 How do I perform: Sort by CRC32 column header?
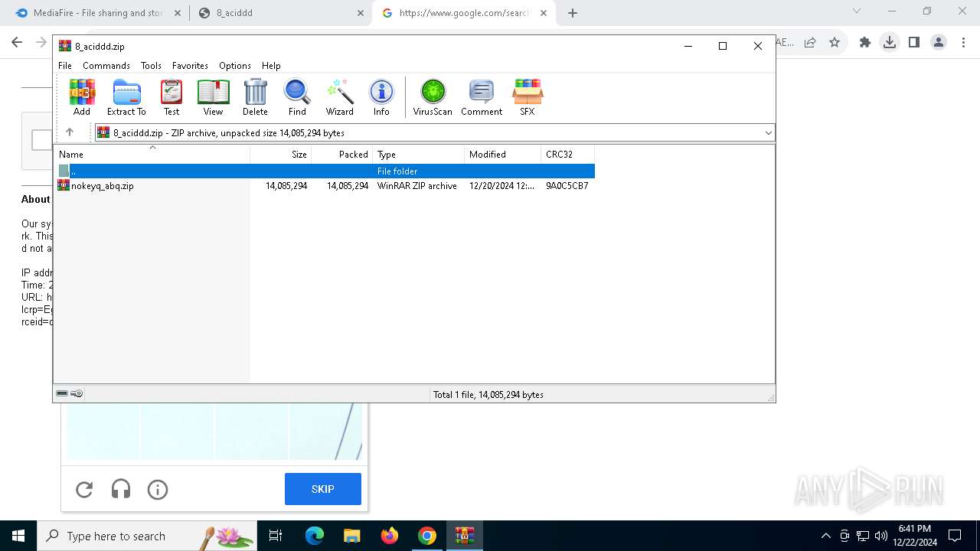pos(567,154)
